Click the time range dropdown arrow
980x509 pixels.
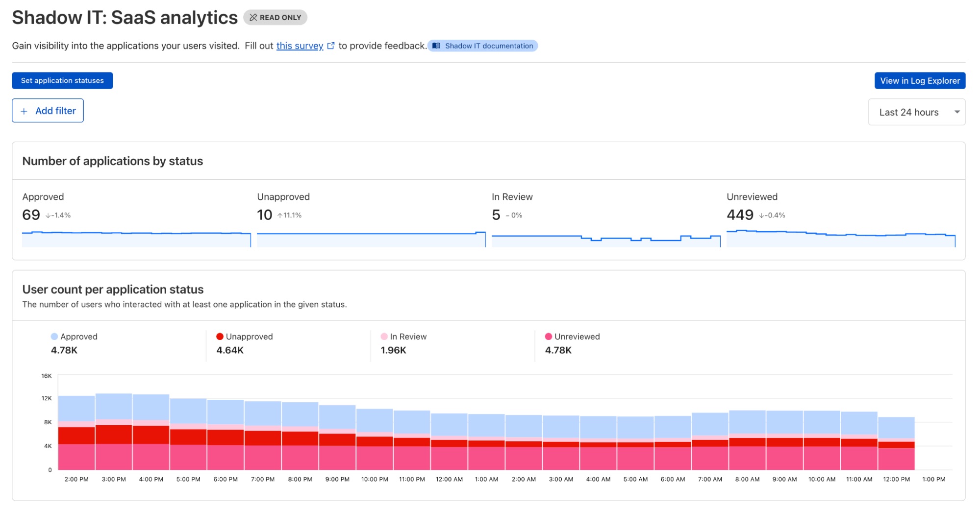956,112
